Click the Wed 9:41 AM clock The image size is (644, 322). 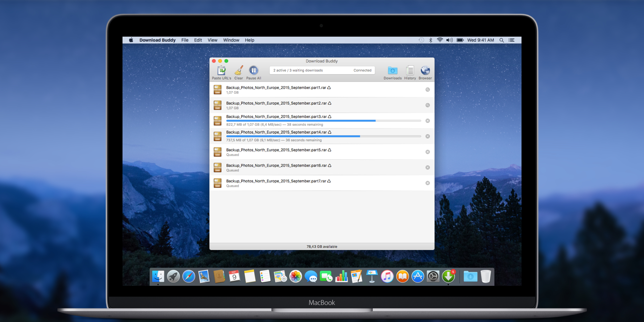point(480,40)
